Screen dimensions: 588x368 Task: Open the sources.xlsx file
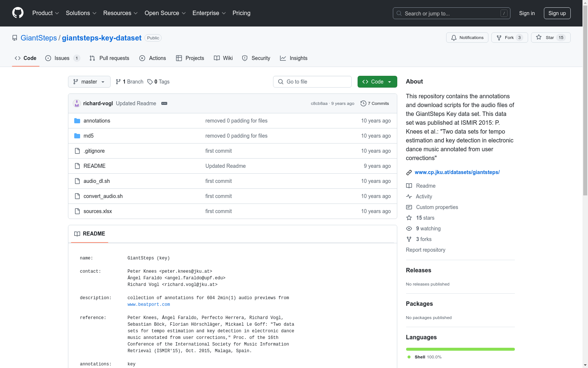pyautogui.click(x=98, y=211)
